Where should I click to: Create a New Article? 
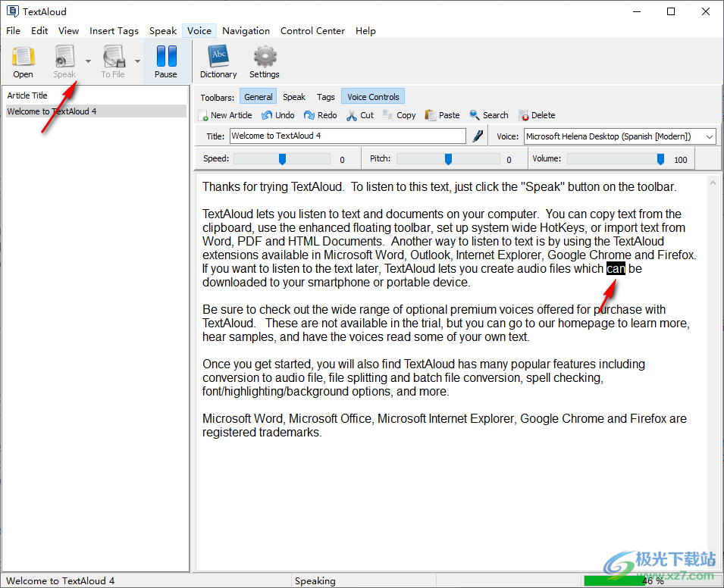(225, 115)
